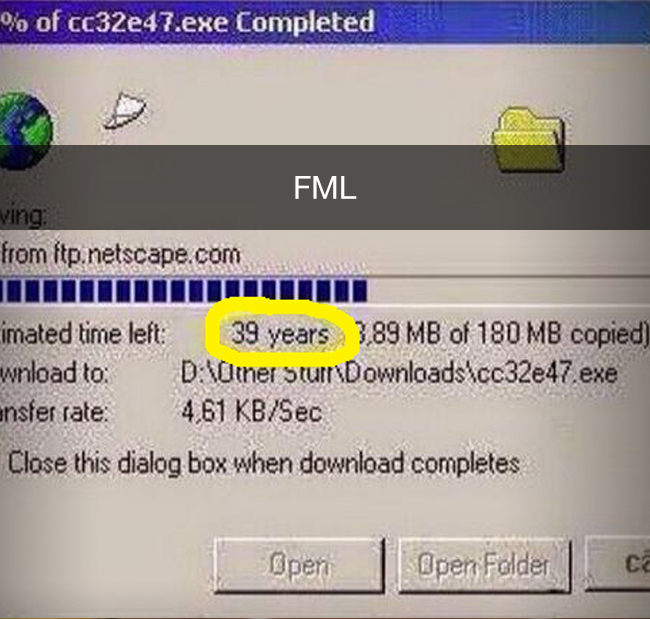Click the '4.61 KB/Sec' transfer rate value
650x619 pixels.
coord(251,411)
